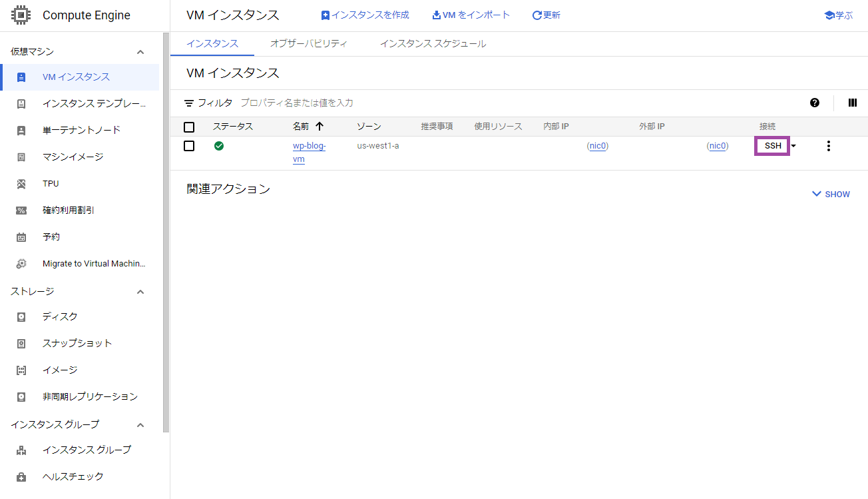868x499 pixels.
Task: Expand 関連アクション with SHOW
Action: [x=831, y=194]
